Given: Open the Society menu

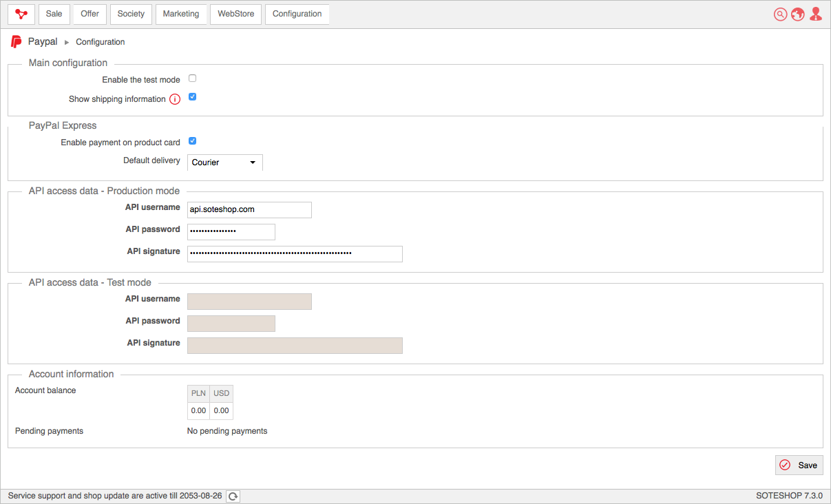Looking at the screenshot, I should click(x=131, y=14).
